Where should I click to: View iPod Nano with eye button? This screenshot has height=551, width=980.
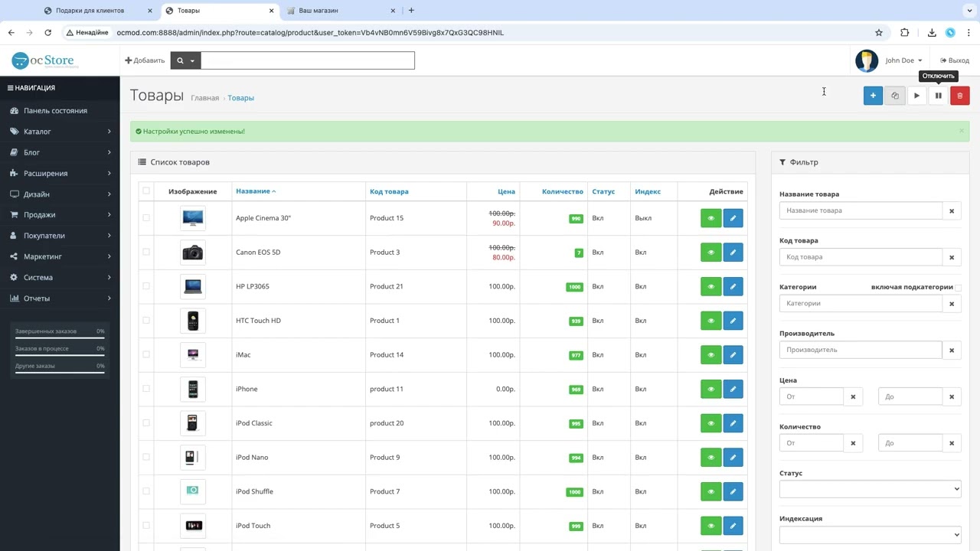click(710, 458)
